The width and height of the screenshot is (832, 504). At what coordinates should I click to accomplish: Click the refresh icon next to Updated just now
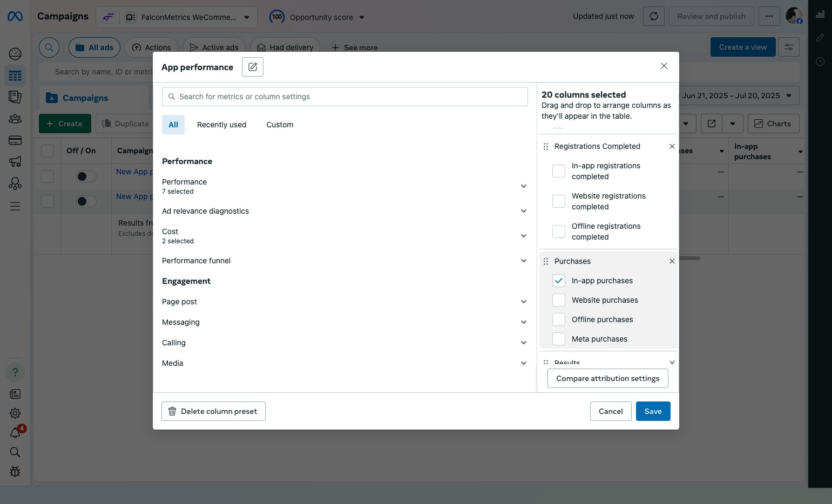653,16
